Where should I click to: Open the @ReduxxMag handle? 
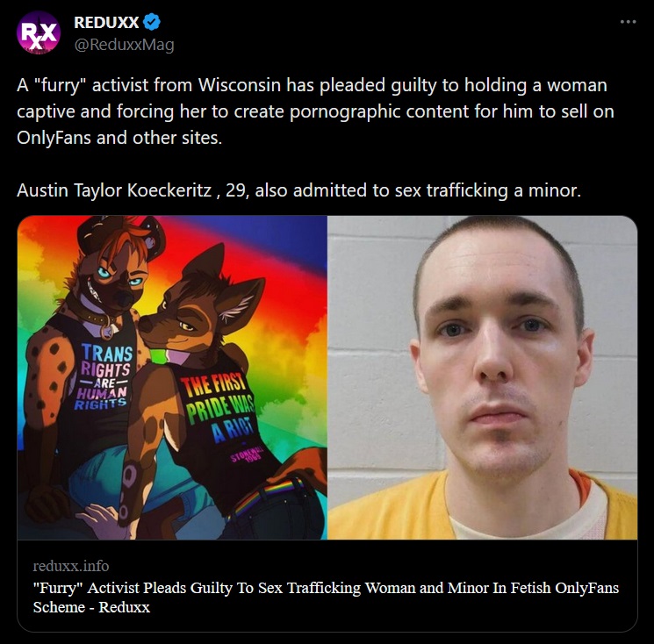125,45
